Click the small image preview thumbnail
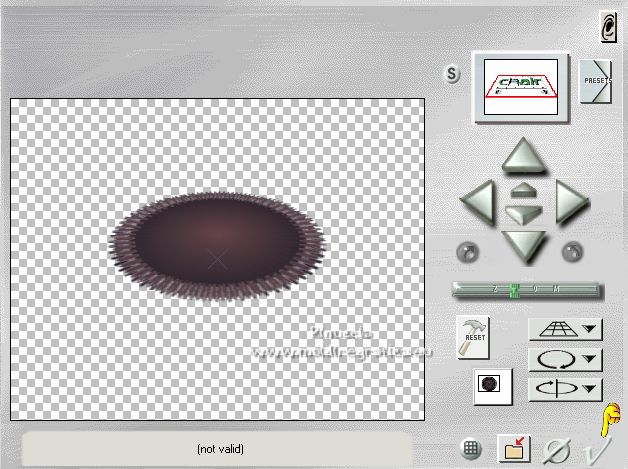 pos(493,387)
